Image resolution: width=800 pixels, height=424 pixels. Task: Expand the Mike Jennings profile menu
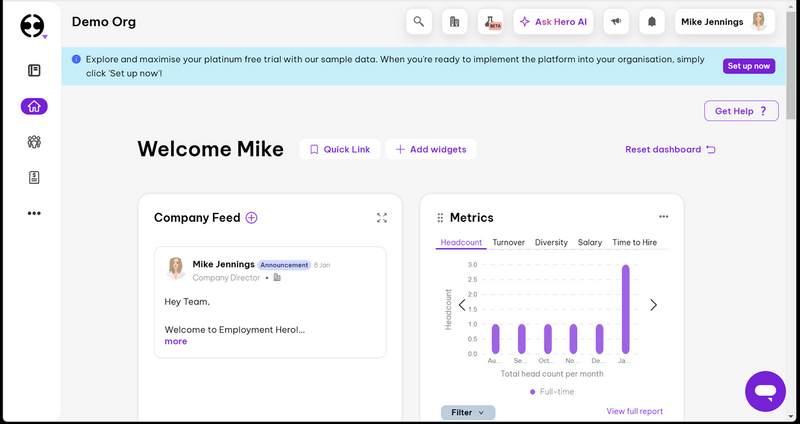click(725, 22)
